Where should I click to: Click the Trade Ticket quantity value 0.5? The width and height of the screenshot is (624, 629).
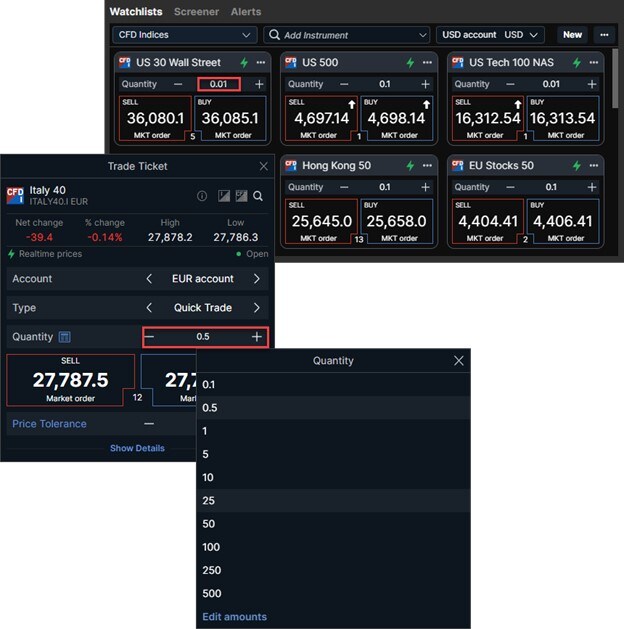coord(203,337)
